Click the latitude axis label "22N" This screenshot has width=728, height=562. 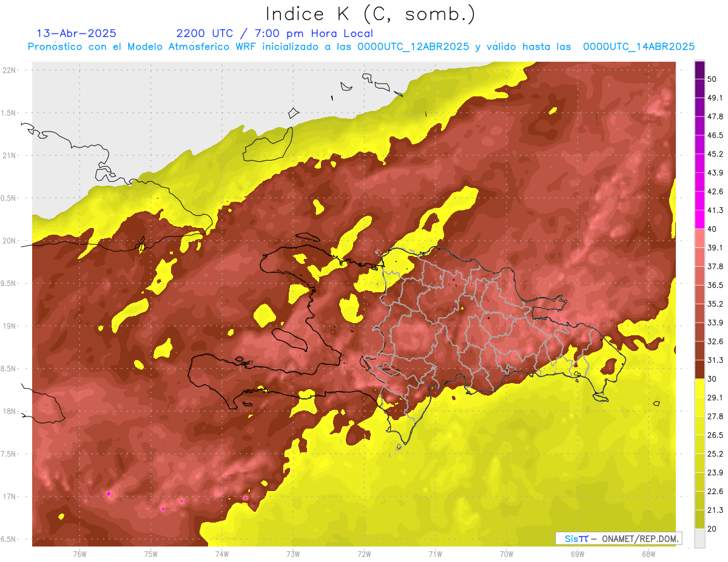[x=10, y=70]
